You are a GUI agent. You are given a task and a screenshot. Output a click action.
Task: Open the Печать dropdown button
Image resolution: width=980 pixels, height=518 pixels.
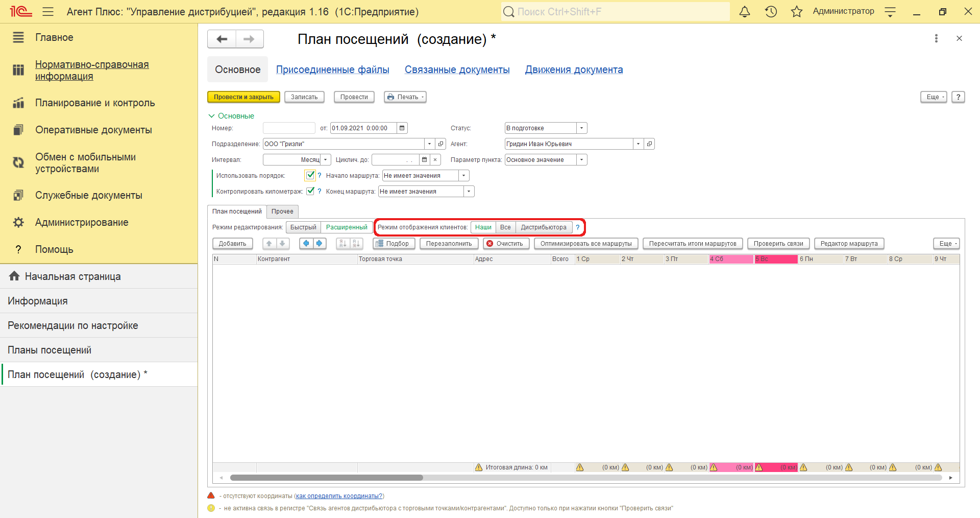[405, 97]
